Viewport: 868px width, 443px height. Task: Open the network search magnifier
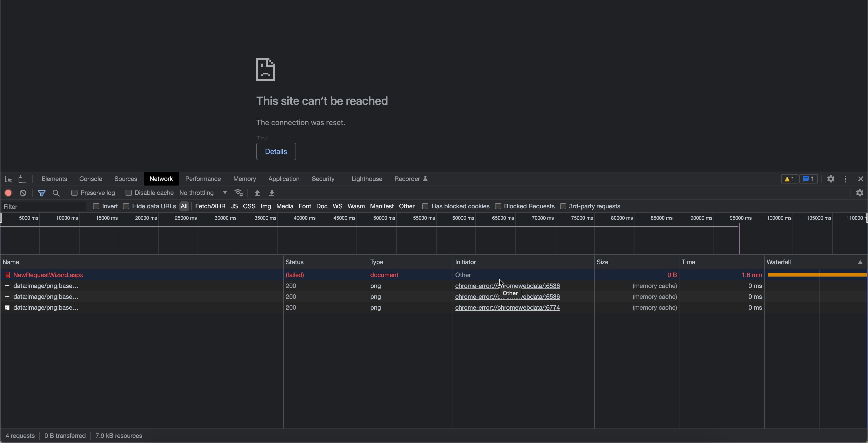point(56,193)
